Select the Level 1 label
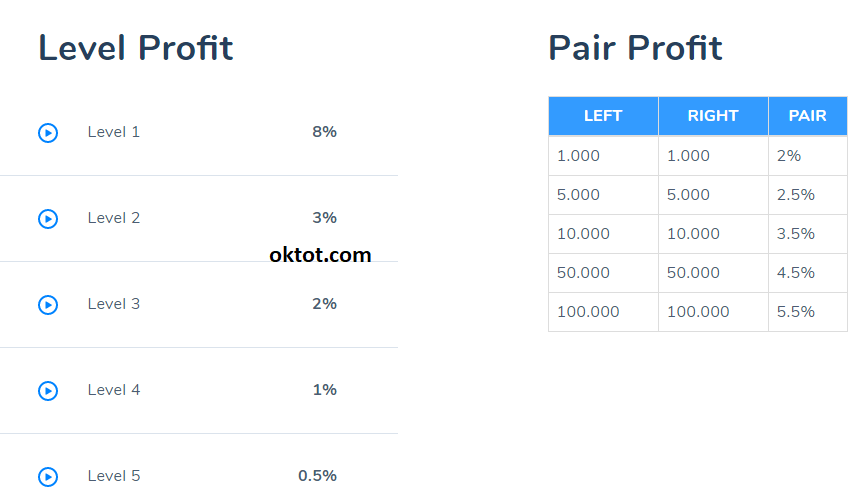 tap(114, 132)
